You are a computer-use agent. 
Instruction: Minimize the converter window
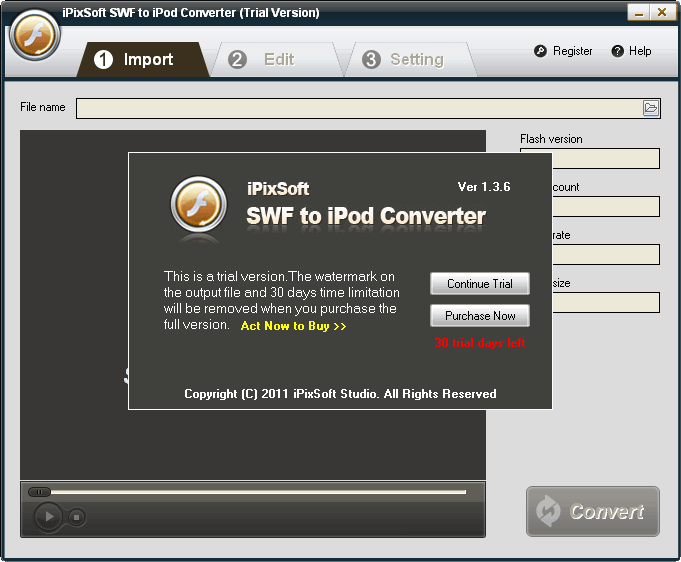pyautogui.click(x=638, y=12)
